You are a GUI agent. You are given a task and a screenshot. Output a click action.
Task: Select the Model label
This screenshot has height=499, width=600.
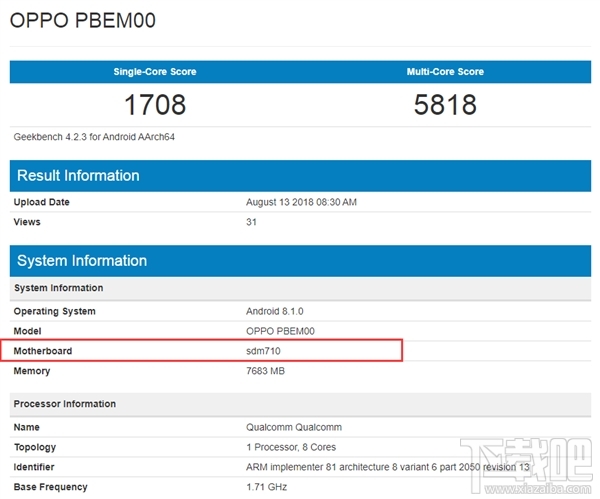point(27,331)
